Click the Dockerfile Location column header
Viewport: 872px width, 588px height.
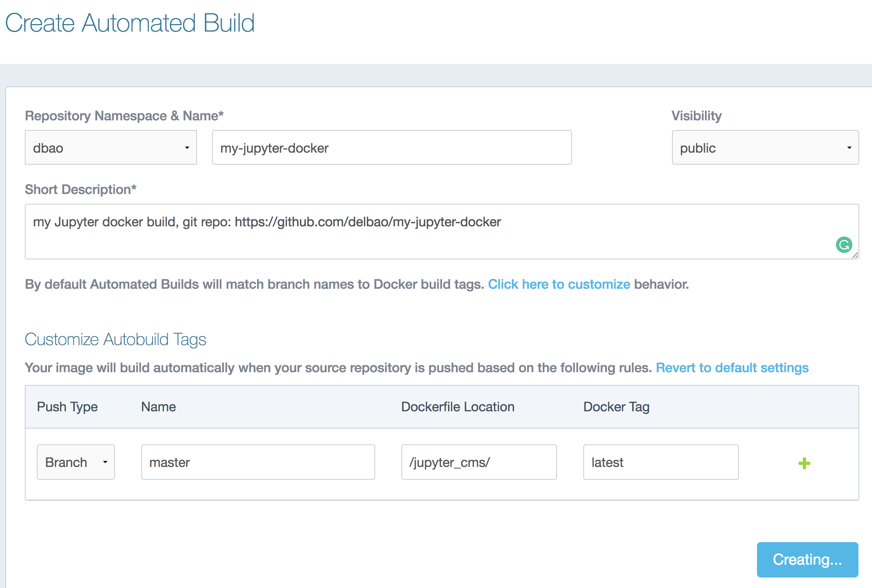(x=458, y=407)
